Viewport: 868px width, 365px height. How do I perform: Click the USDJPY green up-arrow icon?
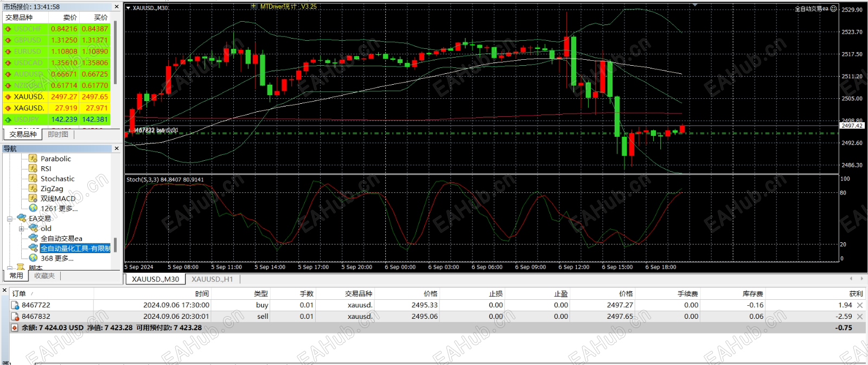click(8, 119)
